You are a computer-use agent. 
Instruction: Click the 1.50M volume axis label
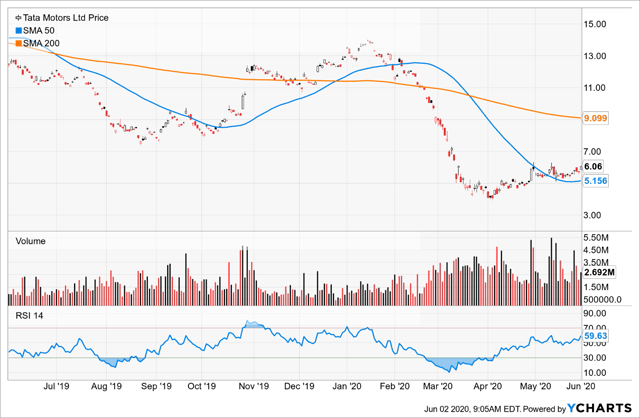point(596,287)
